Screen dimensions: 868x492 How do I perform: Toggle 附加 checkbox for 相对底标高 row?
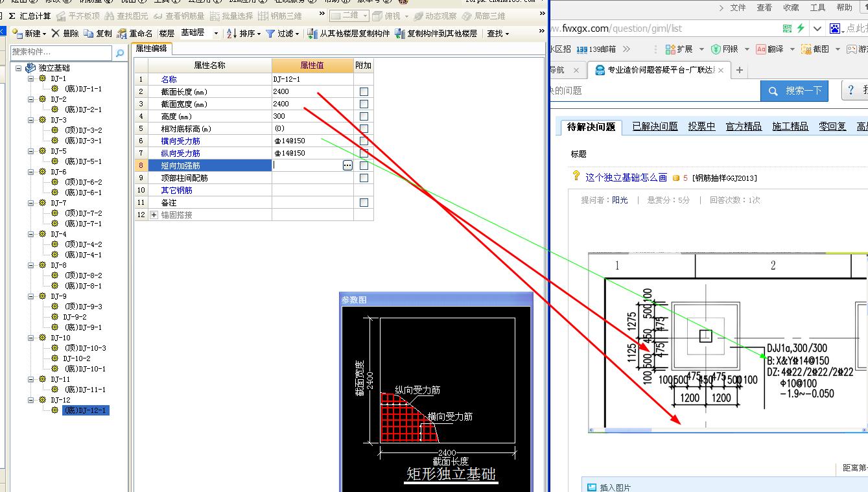[x=364, y=128]
